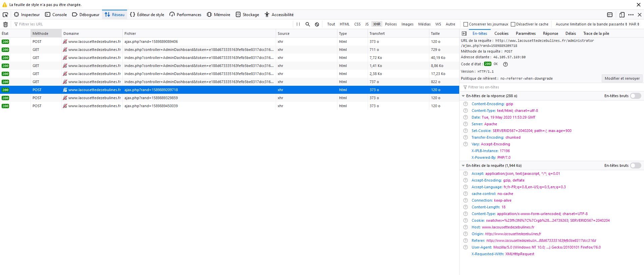Toggle raw response headers switch

[636, 96]
